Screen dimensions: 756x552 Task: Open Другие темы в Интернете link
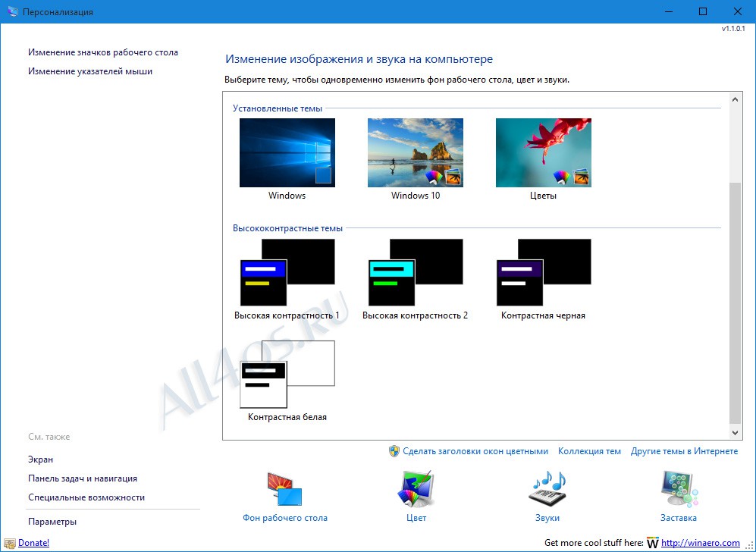(x=684, y=451)
